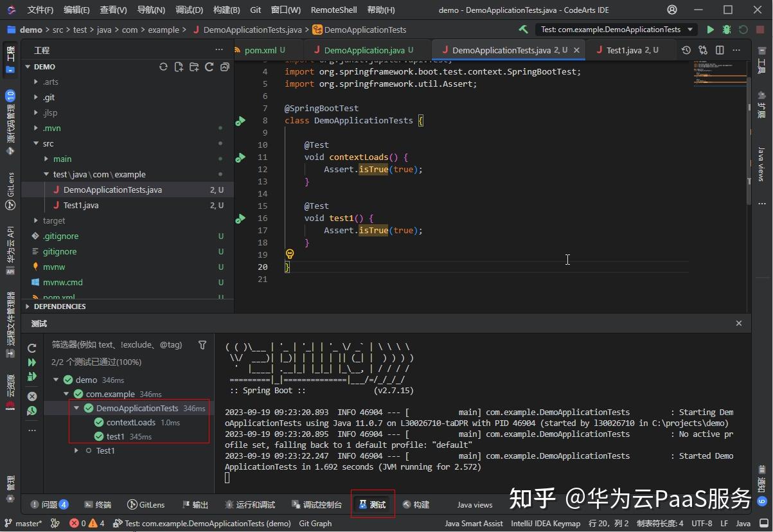This screenshot has width=773, height=532.
Task: Open the GitLens side panel
Action: (10, 191)
